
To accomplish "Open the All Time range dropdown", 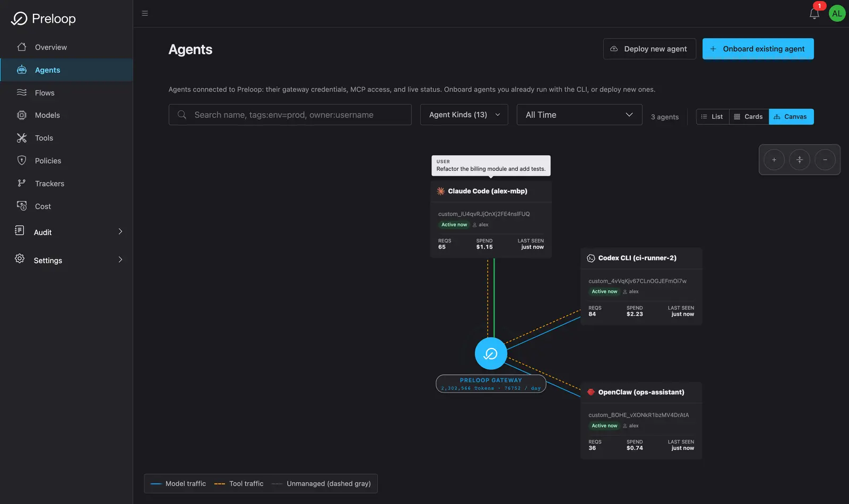I will [579, 115].
